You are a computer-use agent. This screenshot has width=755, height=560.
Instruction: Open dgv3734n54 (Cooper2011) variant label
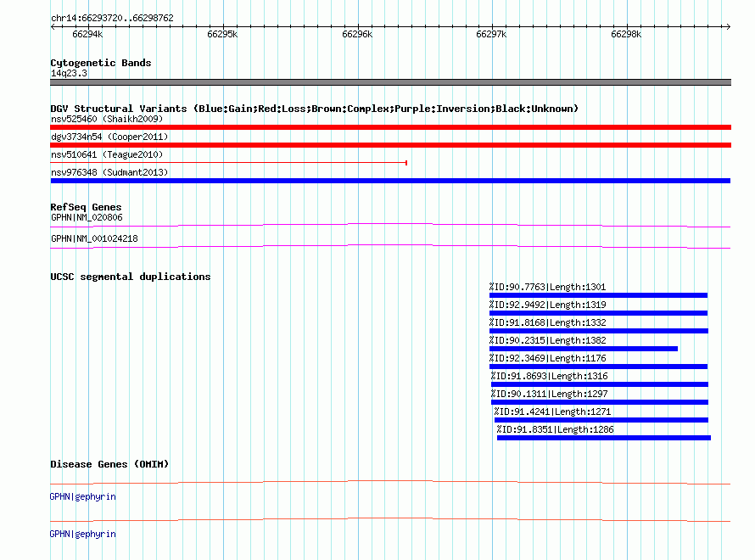pyautogui.click(x=109, y=137)
